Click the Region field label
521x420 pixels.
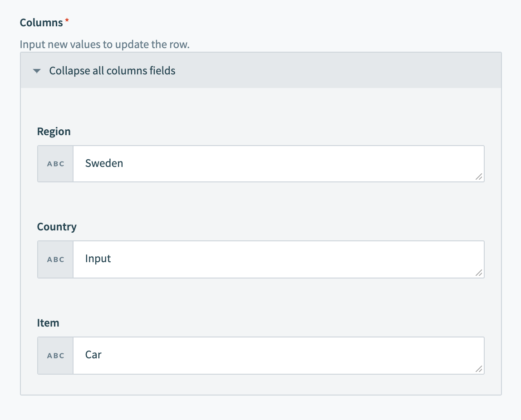point(54,131)
